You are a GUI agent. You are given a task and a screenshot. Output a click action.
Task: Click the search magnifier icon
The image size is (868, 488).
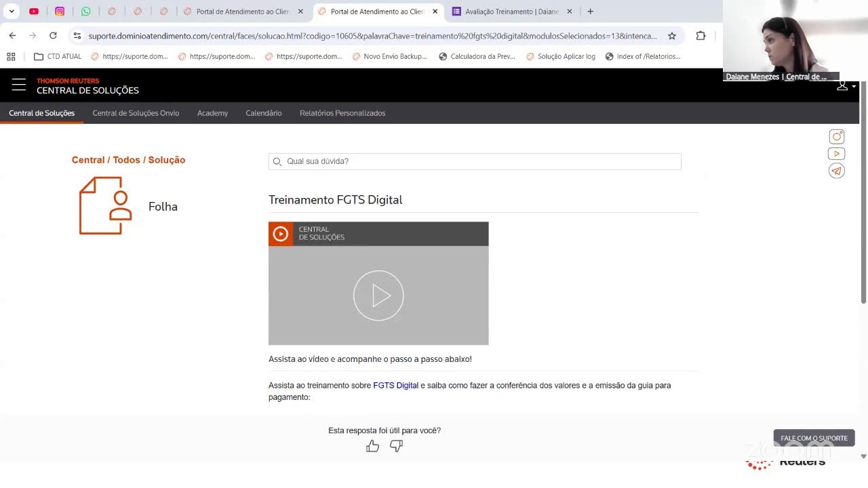pos(277,161)
